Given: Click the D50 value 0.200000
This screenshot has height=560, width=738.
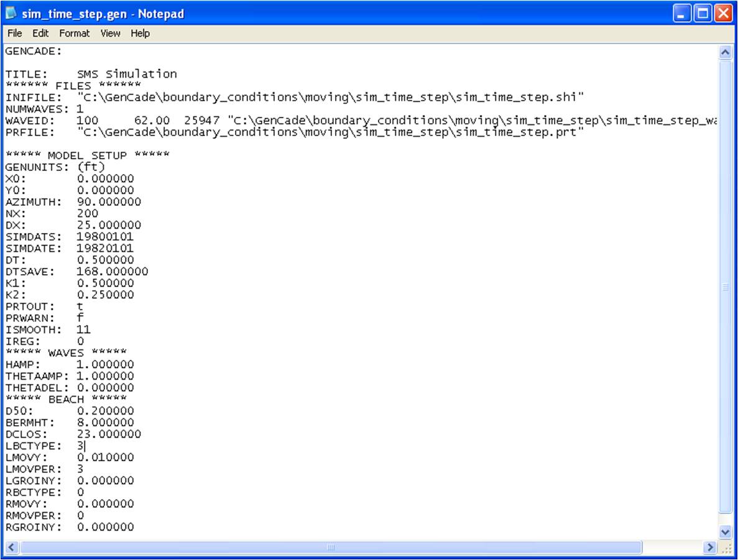Looking at the screenshot, I should click(106, 411).
